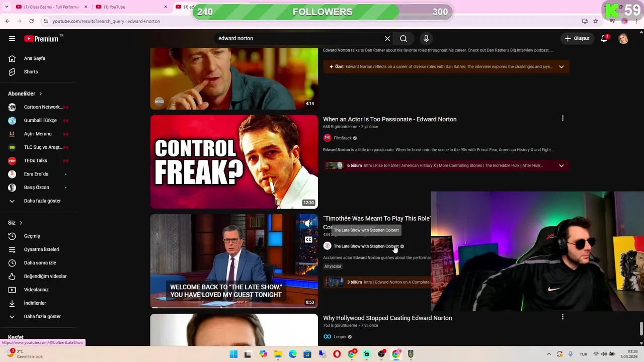The width and height of the screenshot is (644, 362).
Task: Open 'When an Actor Is Too Passionate' title
Action: point(390,119)
